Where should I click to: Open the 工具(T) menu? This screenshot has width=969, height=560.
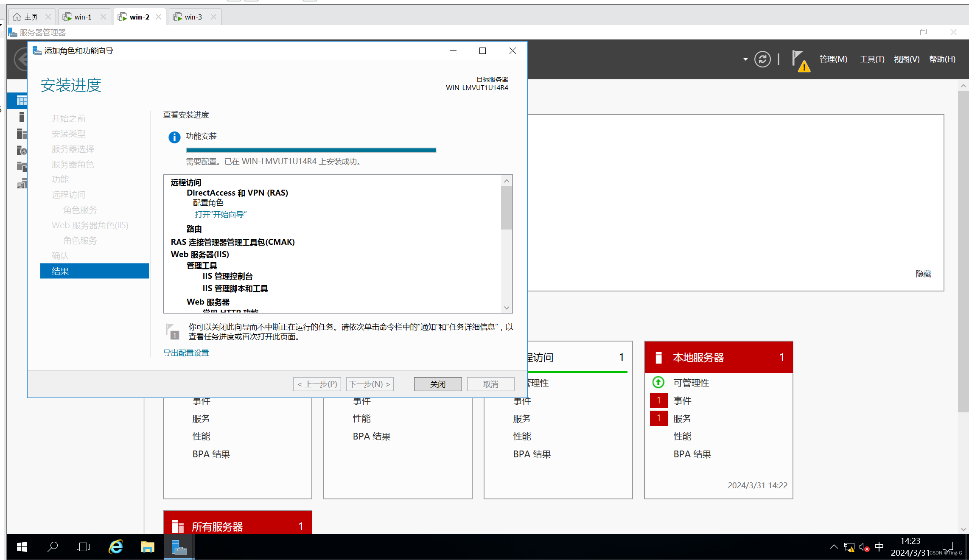(872, 59)
